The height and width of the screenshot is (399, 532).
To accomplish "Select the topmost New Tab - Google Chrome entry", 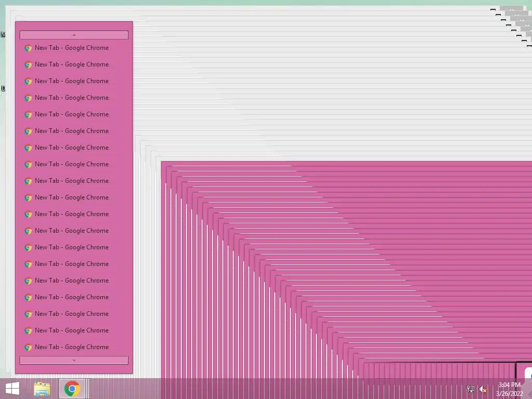I will click(x=74, y=48).
